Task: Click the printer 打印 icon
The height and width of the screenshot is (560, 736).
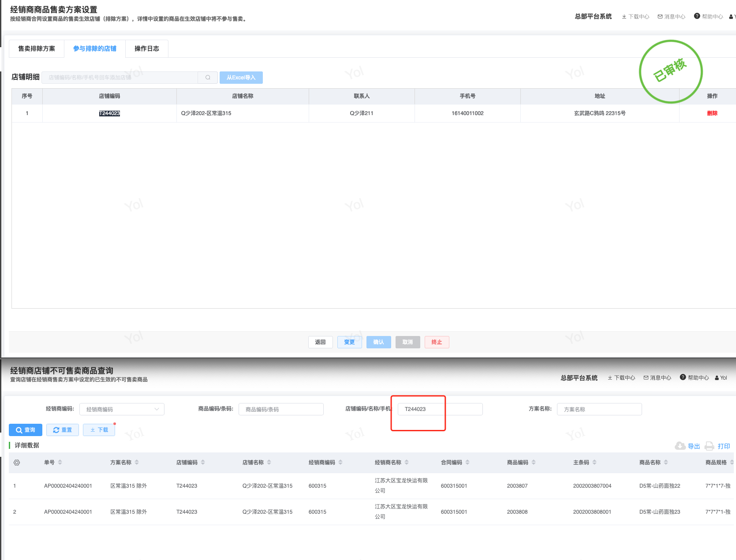Action: (x=709, y=446)
